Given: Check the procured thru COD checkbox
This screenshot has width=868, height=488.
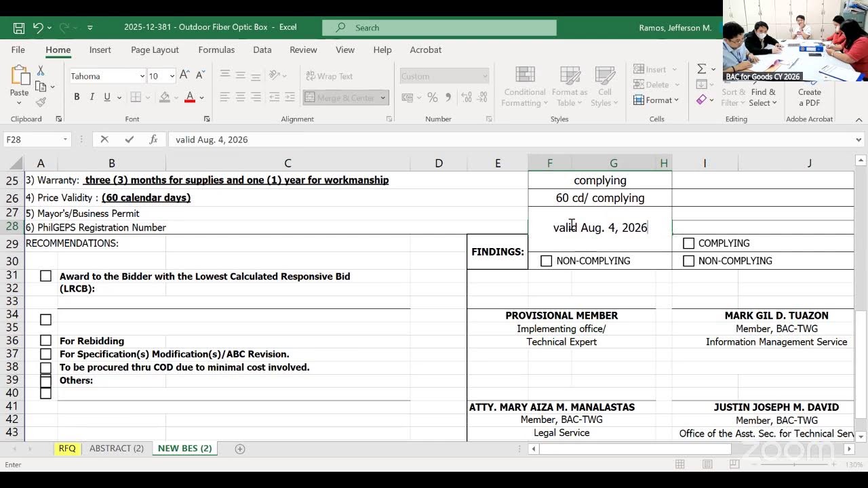Looking at the screenshot, I should tap(45, 367).
